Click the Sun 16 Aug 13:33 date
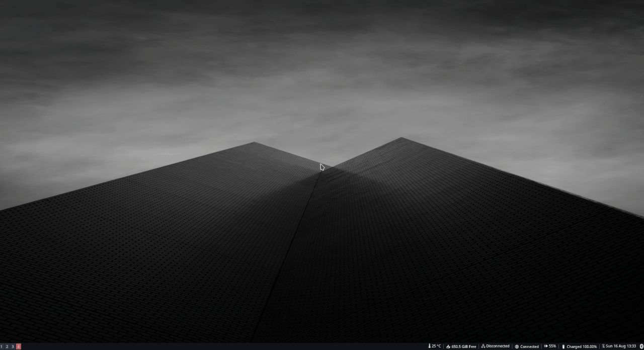The image size is (644, 350). pos(621,346)
